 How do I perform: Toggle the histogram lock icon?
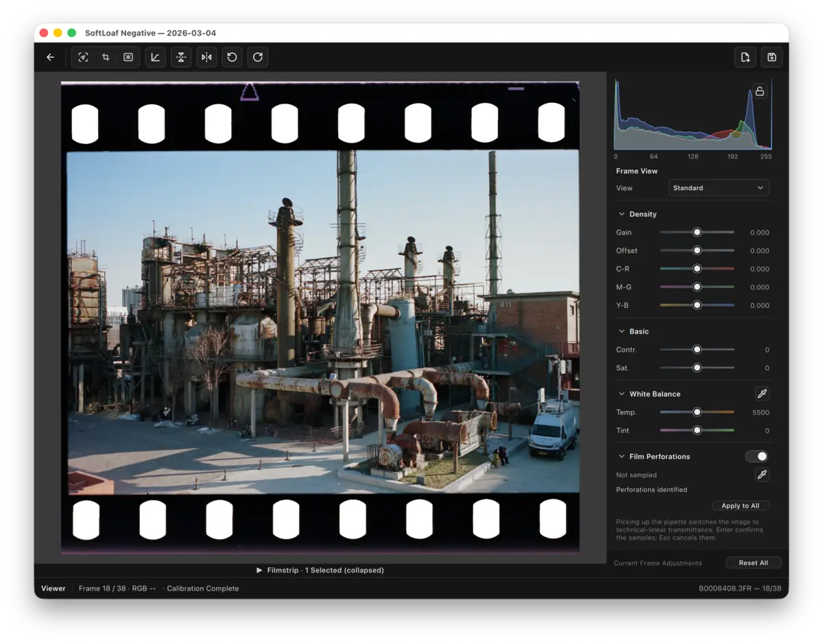759,91
